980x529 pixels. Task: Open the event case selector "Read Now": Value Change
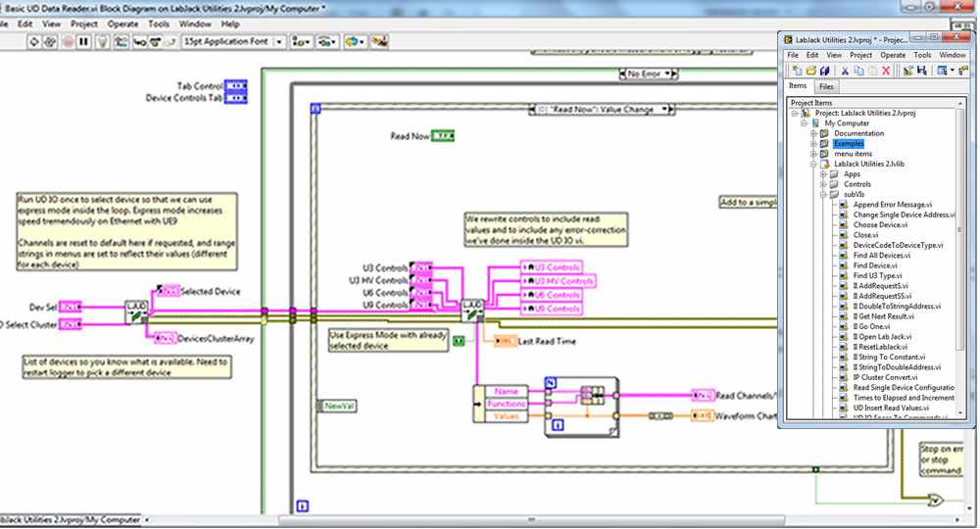point(600,110)
